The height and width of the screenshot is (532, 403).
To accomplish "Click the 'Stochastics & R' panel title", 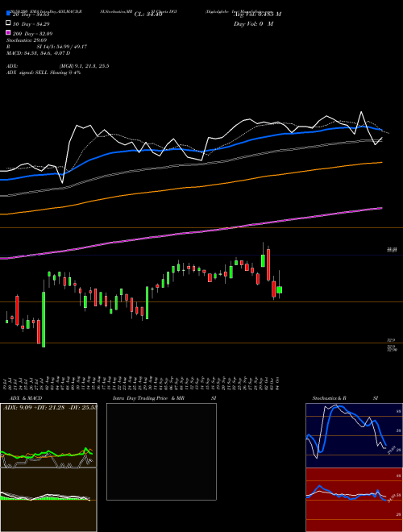I will coord(329,398).
